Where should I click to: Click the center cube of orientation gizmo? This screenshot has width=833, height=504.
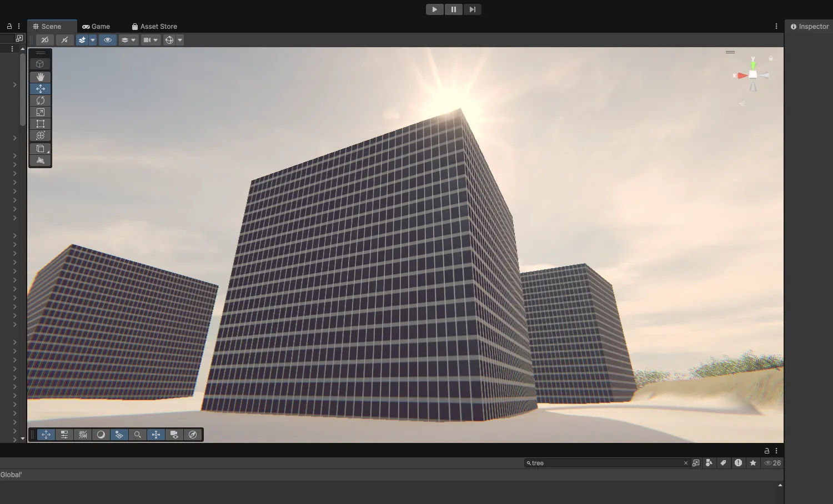point(753,74)
